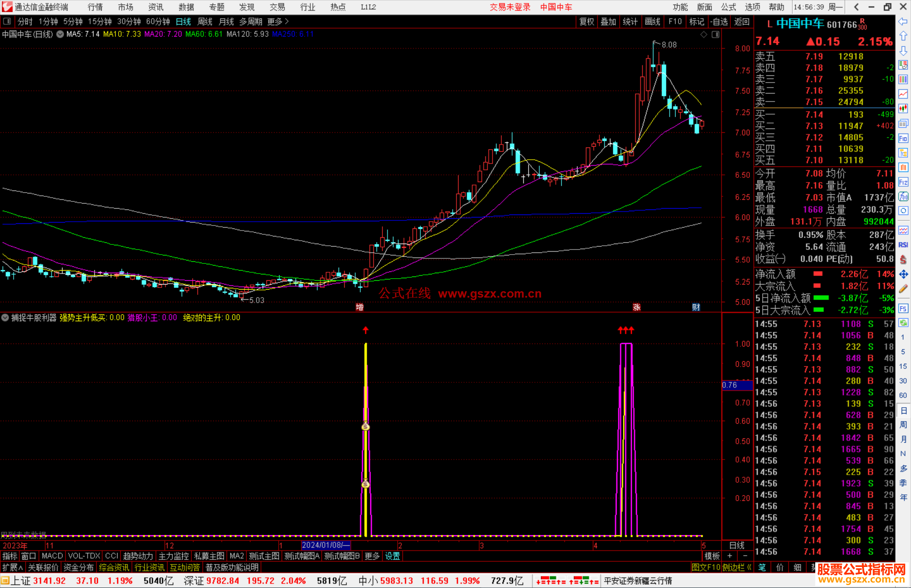This screenshot has width=911, height=588.
Task: Open the 模板 template dropdown
Action: 712,556
